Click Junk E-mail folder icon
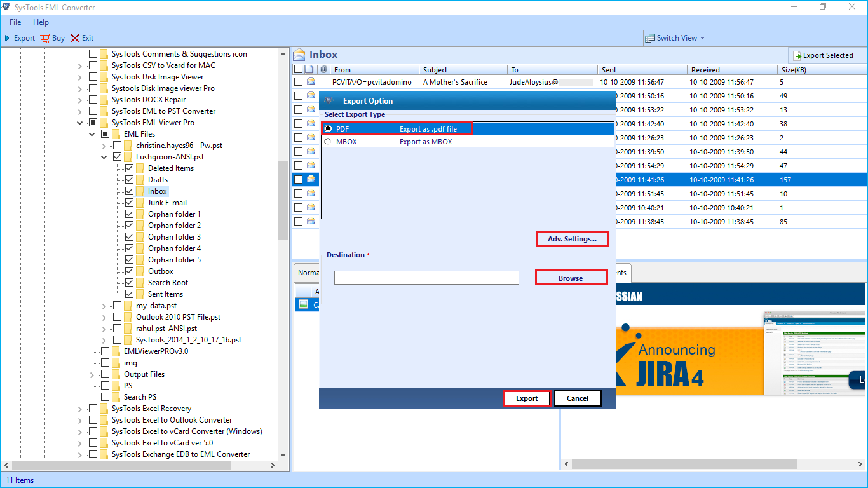The height and width of the screenshot is (488, 868). (142, 203)
